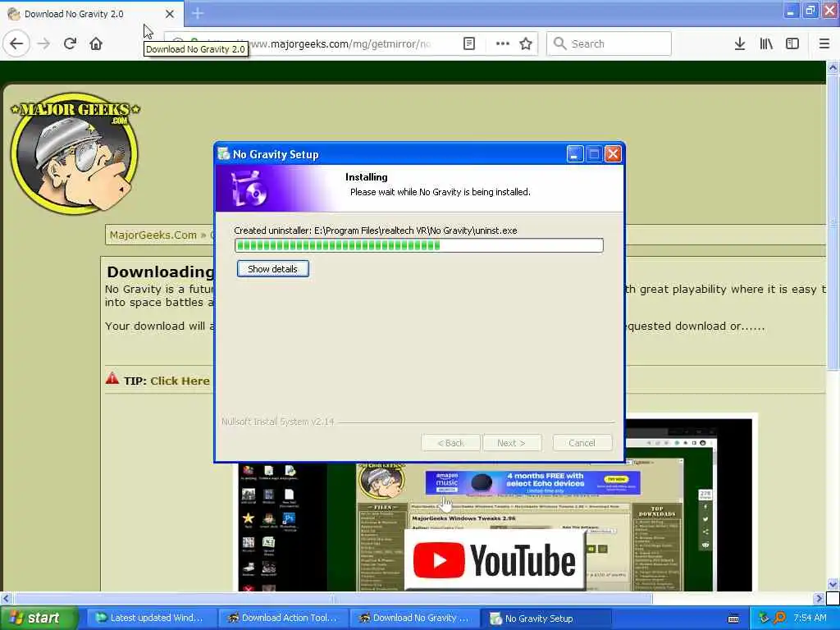Click the vertical scrollbar up arrow
This screenshot has width=840, height=630.
coord(833,67)
